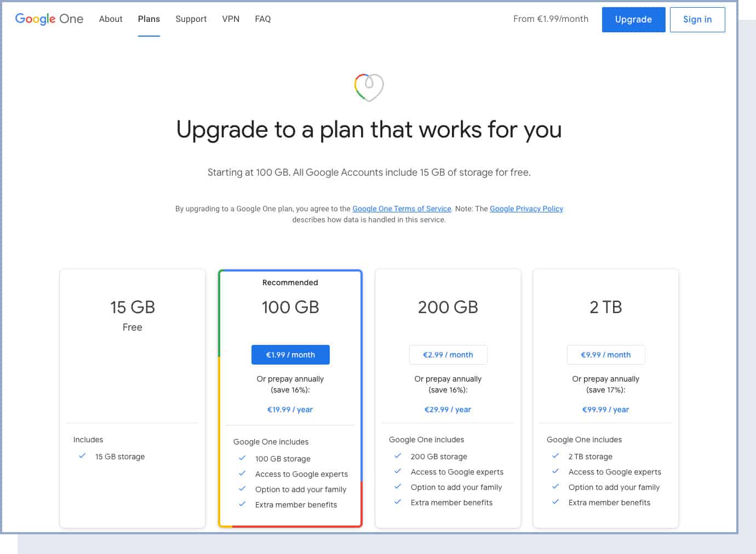756x554 pixels.
Task: Open the FAQ page
Action: point(263,19)
